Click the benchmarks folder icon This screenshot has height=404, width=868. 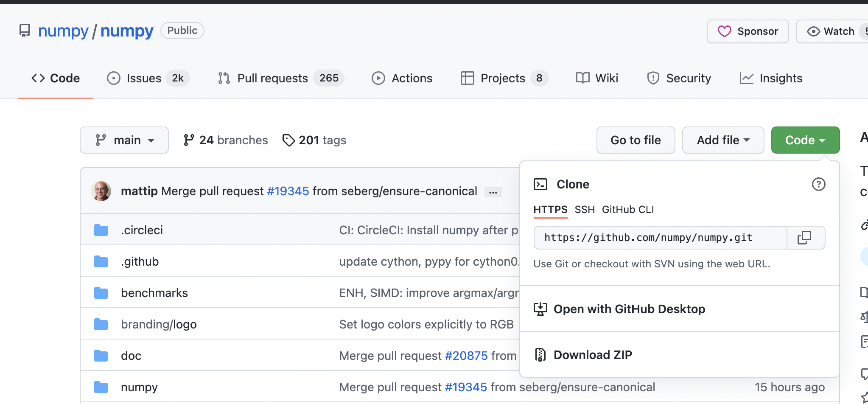pos(101,293)
